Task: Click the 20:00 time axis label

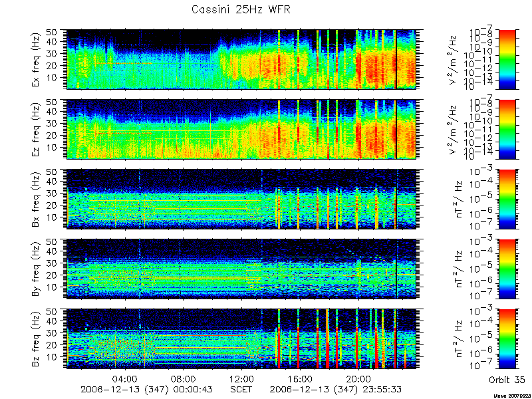Action: [x=358, y=378]
